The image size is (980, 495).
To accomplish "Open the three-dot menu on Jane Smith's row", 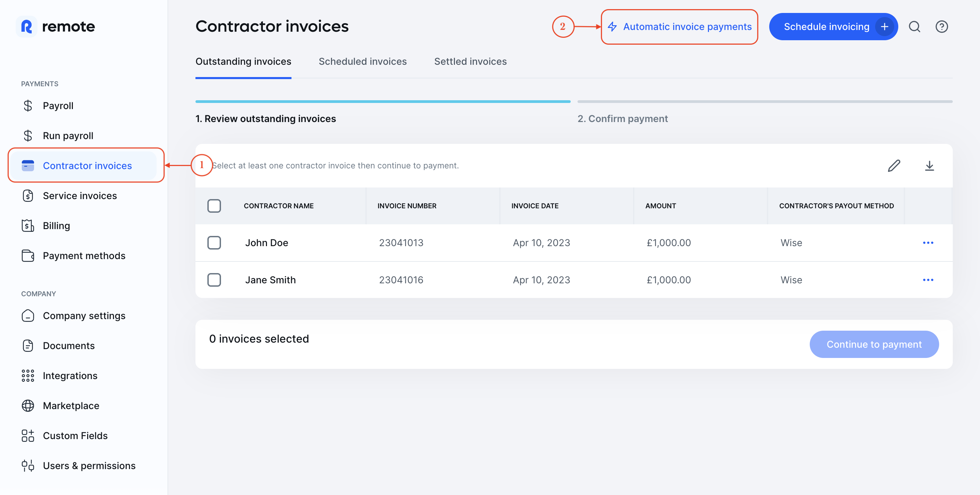I will point(928,280).
